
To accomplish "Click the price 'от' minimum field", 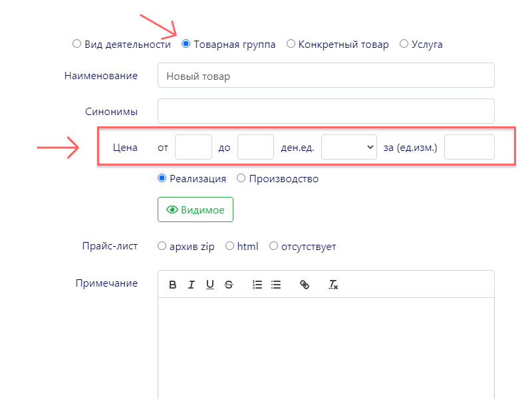I will 194,147.
